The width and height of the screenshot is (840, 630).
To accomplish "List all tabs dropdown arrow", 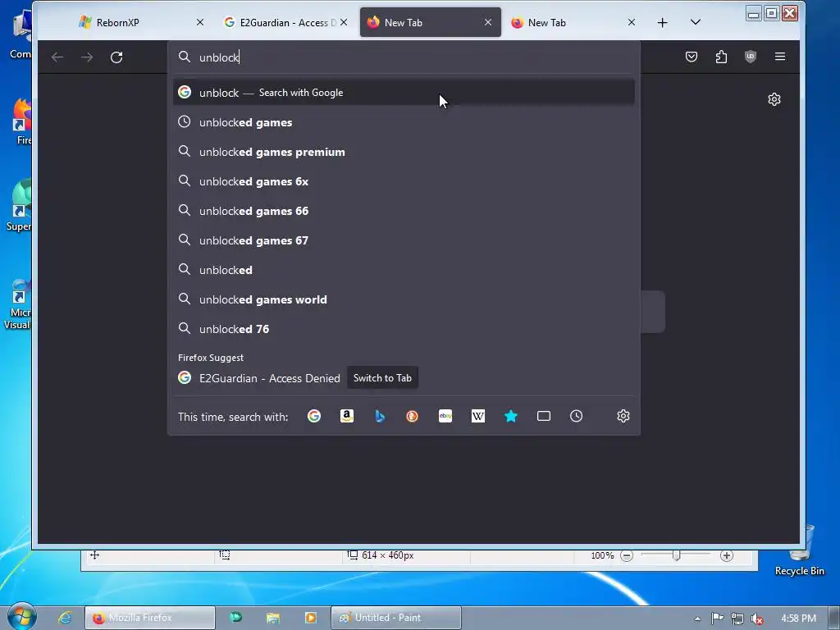I will (x=696, y=22).
